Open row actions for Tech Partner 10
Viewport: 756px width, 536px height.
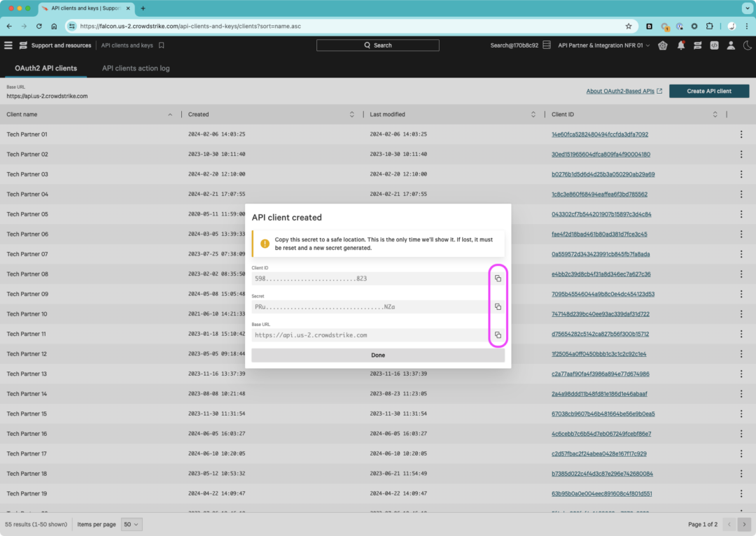coord(741,313)
